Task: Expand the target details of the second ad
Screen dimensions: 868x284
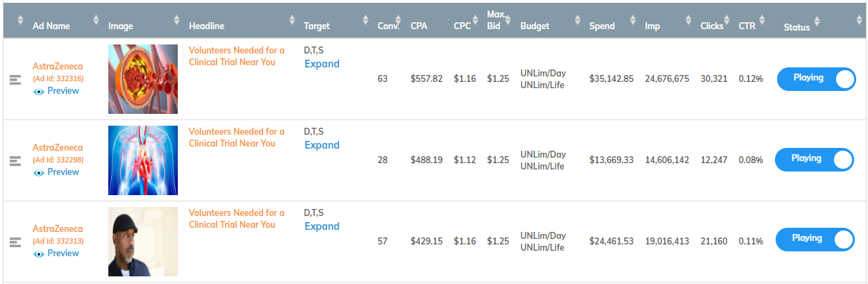Action: click(322, 145)
